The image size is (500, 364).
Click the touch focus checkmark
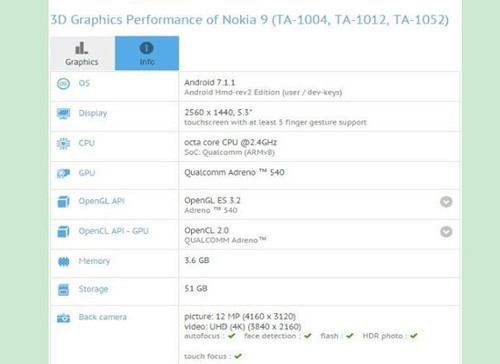238,356
